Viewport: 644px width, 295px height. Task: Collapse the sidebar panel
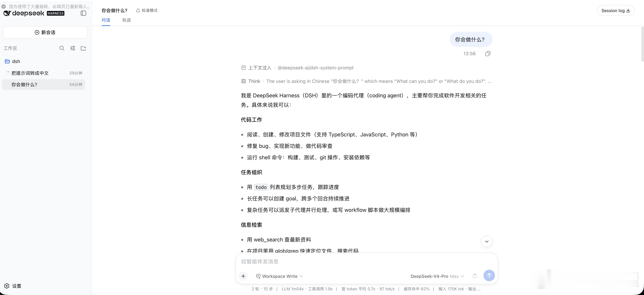pyautogui.click(x=83, y=13)
